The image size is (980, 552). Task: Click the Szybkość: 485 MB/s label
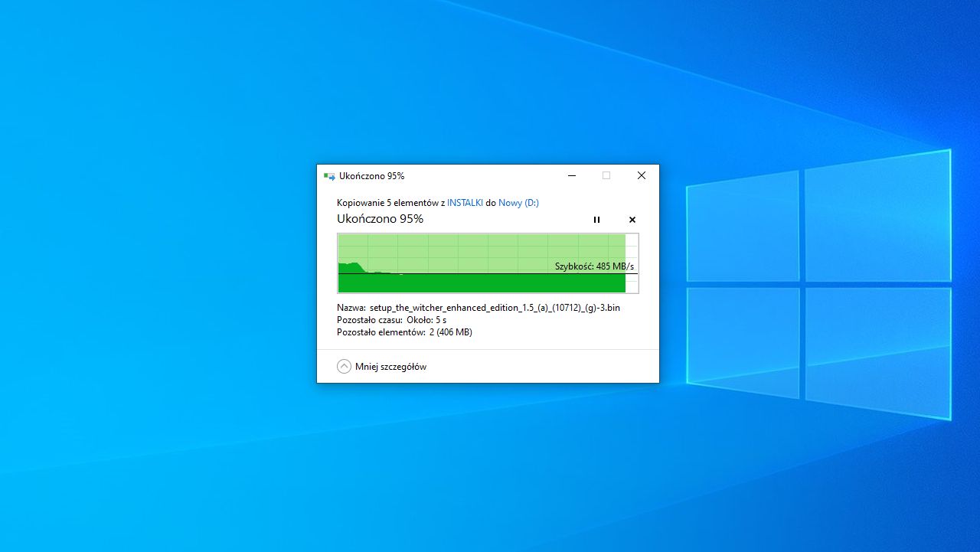pyautogui.click(x=594, y=266)
